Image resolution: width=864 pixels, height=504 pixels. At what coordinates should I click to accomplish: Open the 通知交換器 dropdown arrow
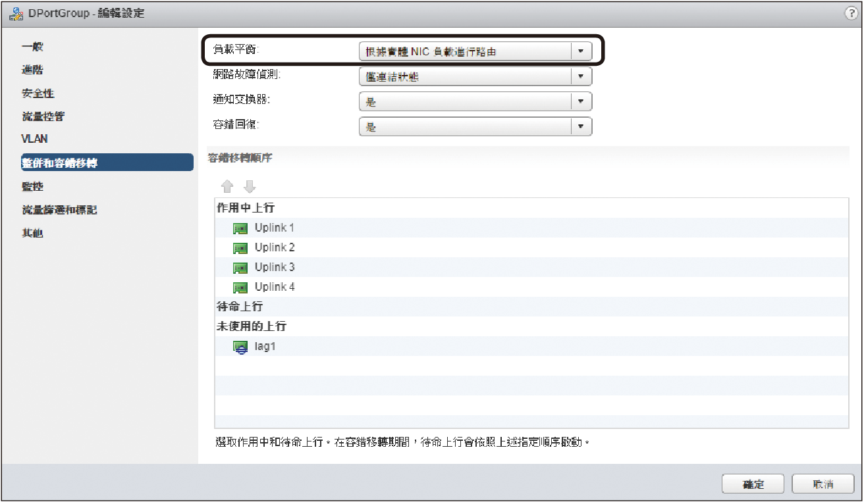[x=581, y=102]
